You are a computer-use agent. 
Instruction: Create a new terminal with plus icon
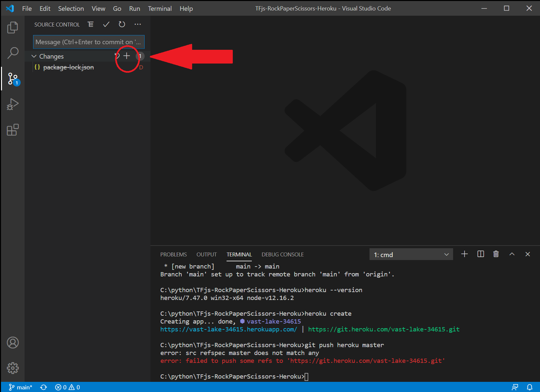coord(464,254)
